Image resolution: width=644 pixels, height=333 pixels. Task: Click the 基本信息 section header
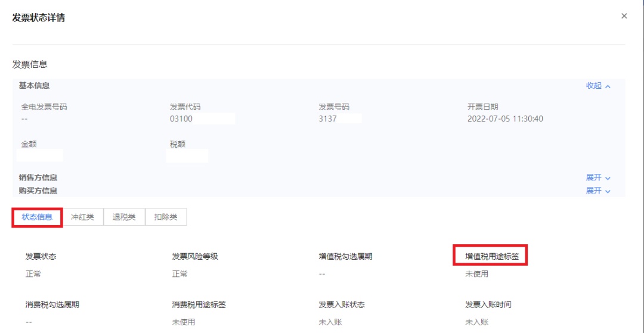(35, 85)
